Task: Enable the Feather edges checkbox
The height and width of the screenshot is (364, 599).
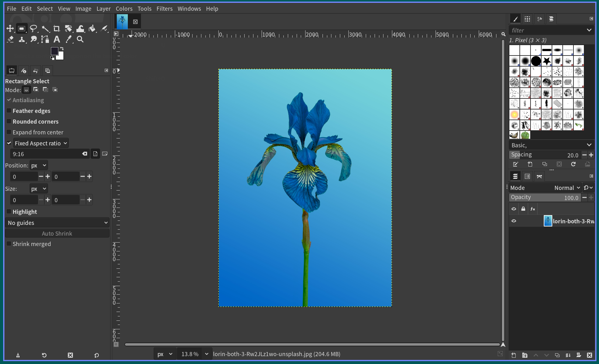Action: click(x=9, y=111)
